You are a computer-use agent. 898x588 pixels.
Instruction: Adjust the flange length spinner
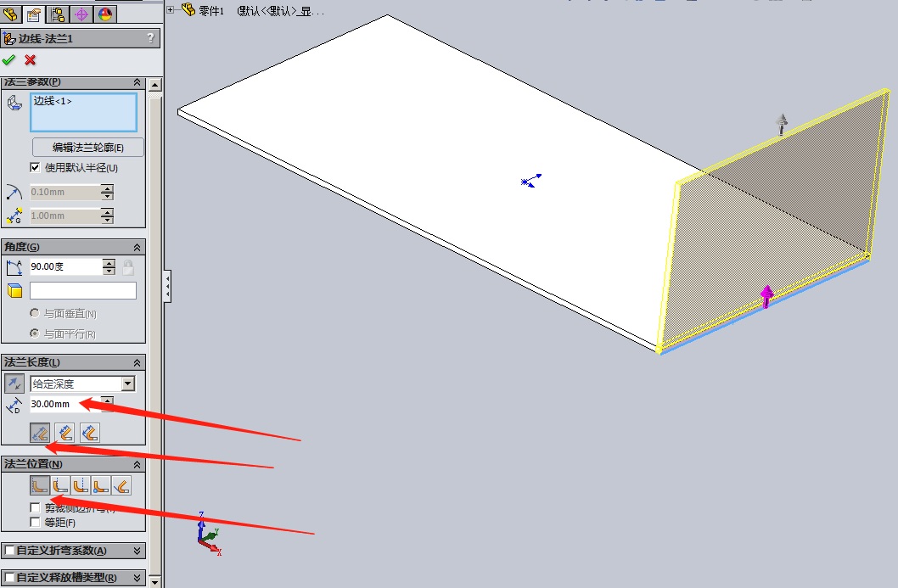coord(107,404)
